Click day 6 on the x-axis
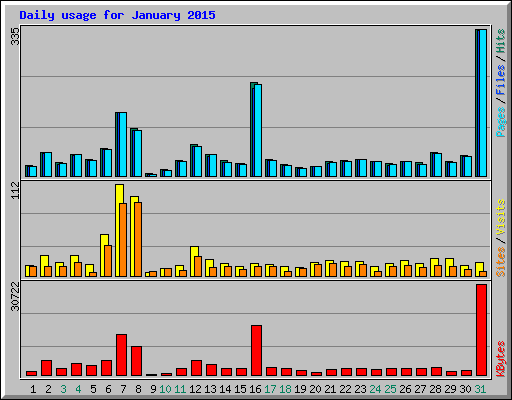The height and width of the screenshot is (400, 512). (108, 389)
